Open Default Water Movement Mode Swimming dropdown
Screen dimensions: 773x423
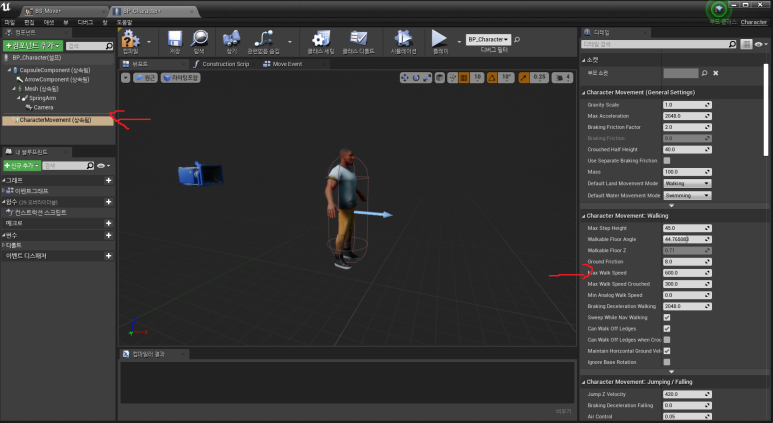[x=687, y=195]
